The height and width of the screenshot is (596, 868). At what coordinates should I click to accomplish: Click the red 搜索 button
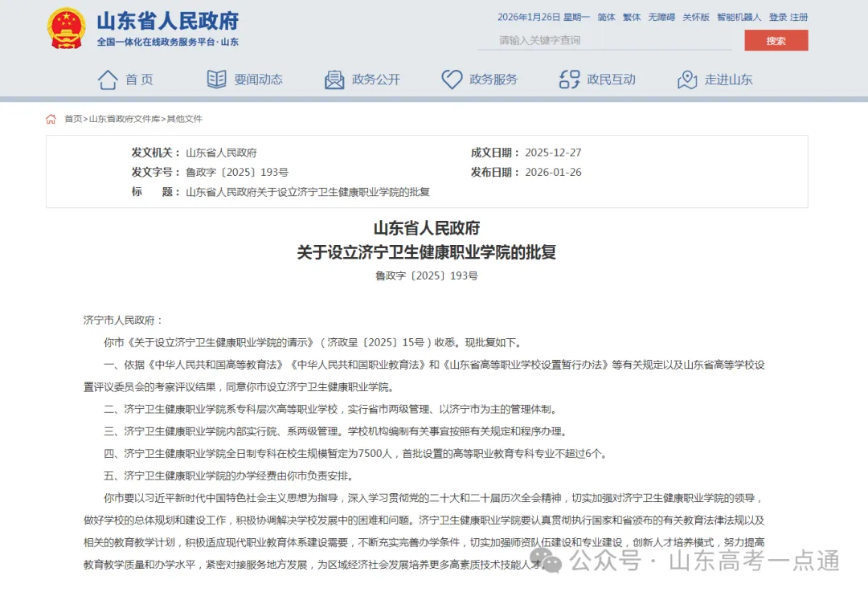tap(776, 40)
